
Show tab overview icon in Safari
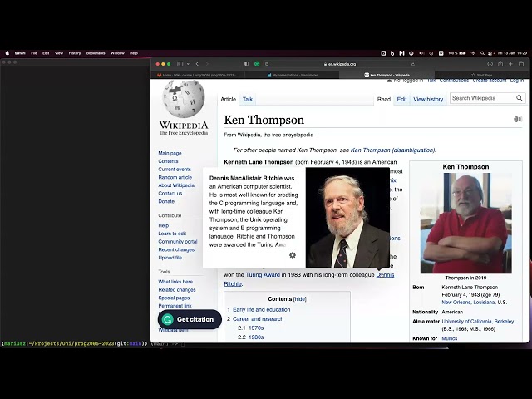(521, 64)
